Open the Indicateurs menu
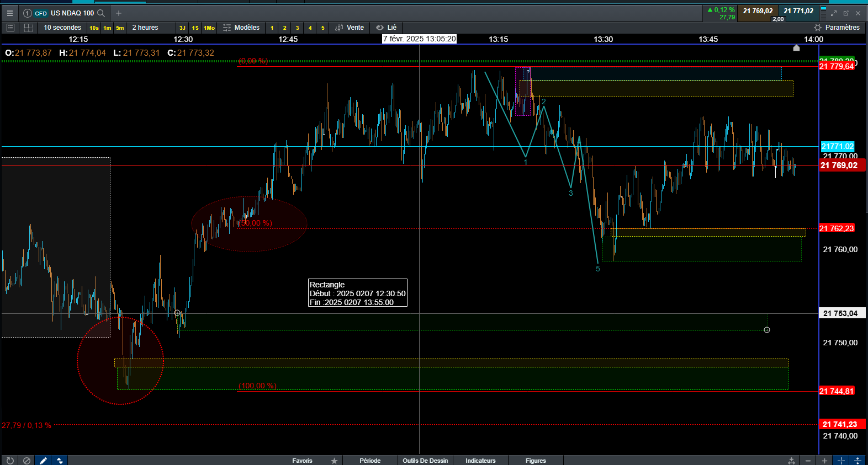Image resolution: width=868 pixels, height=465 pixels. 480,461
